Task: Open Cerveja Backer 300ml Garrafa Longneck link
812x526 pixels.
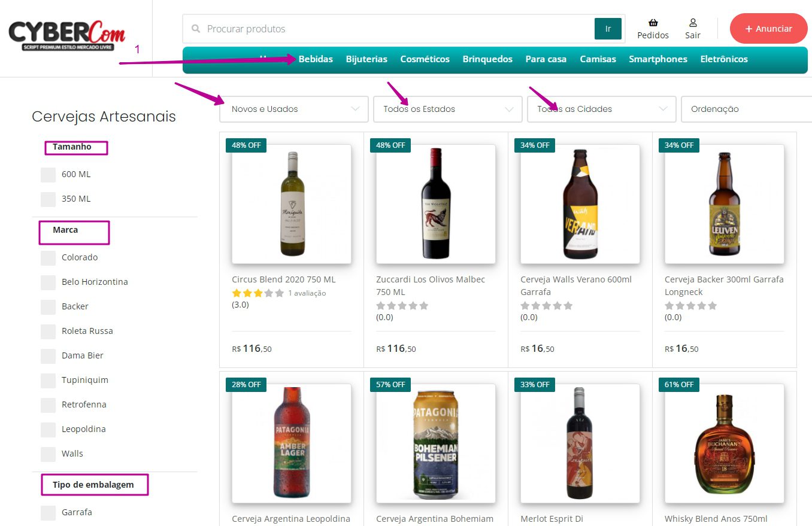Action: pos(724,286)
